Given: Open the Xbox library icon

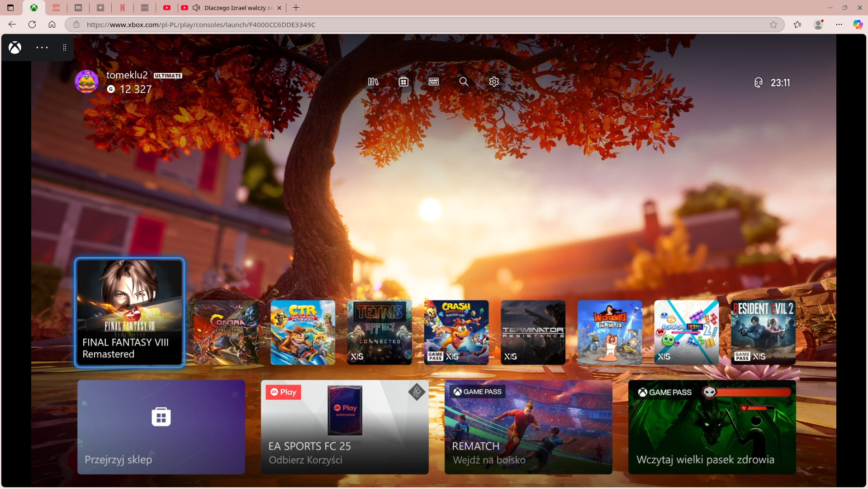Looking at the screenshot, I should [373, 82].
